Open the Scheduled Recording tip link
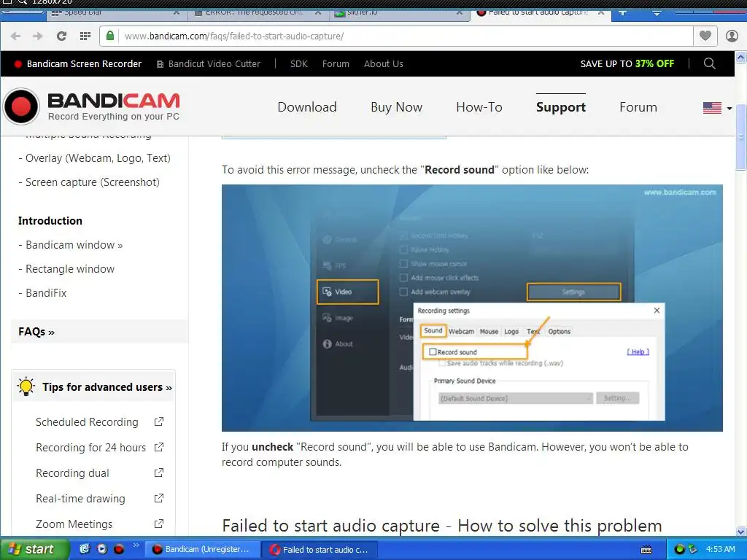This screenshot has width=747, height=560. point(88,422)
